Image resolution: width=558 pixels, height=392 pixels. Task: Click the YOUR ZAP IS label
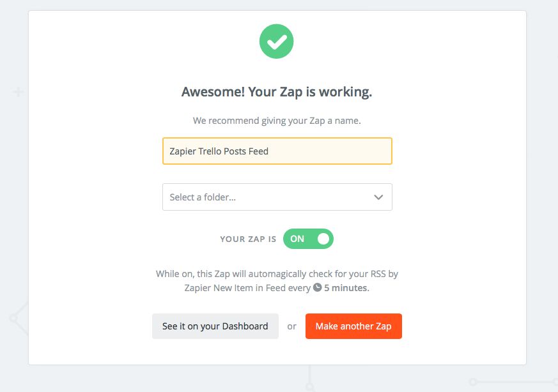tap(248, 239)
